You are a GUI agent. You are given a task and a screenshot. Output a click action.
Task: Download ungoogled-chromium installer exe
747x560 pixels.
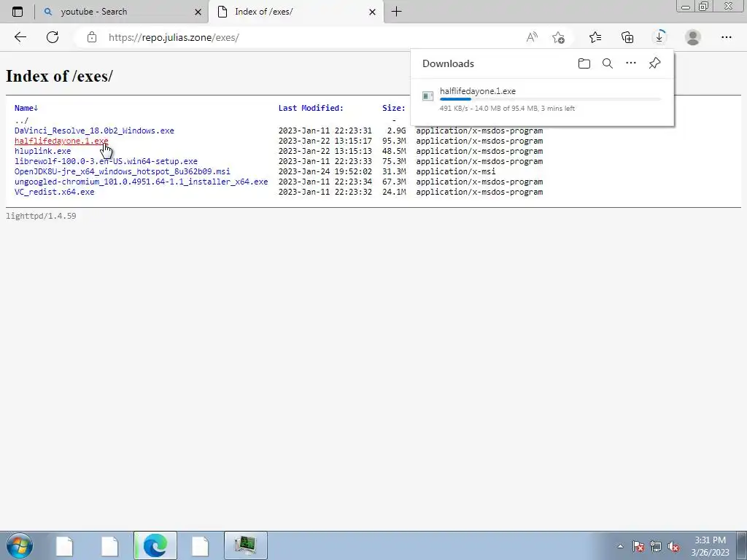[141, 182]
